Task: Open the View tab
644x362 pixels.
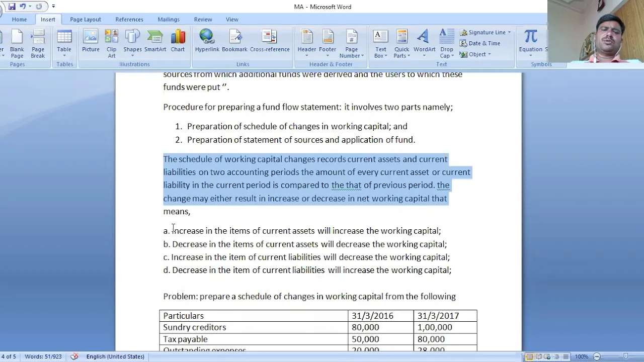Action: pyautogui.click(x=232, y=19)
